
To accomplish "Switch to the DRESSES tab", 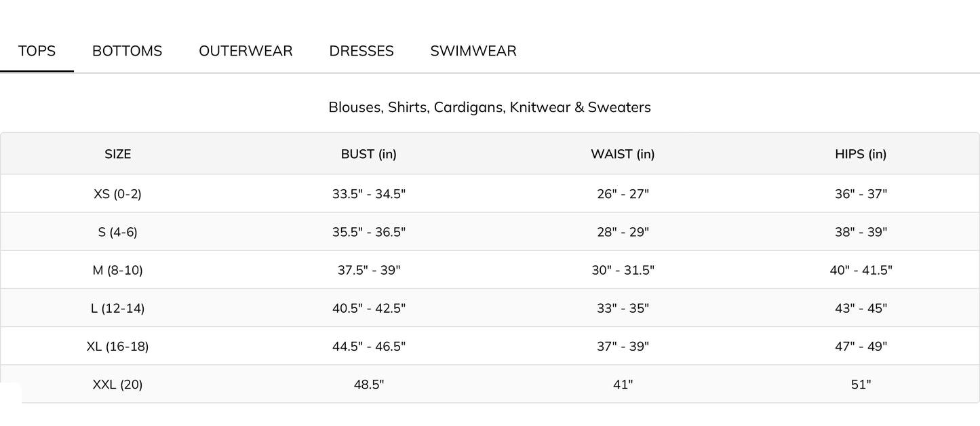I will [x=361, y=51].
